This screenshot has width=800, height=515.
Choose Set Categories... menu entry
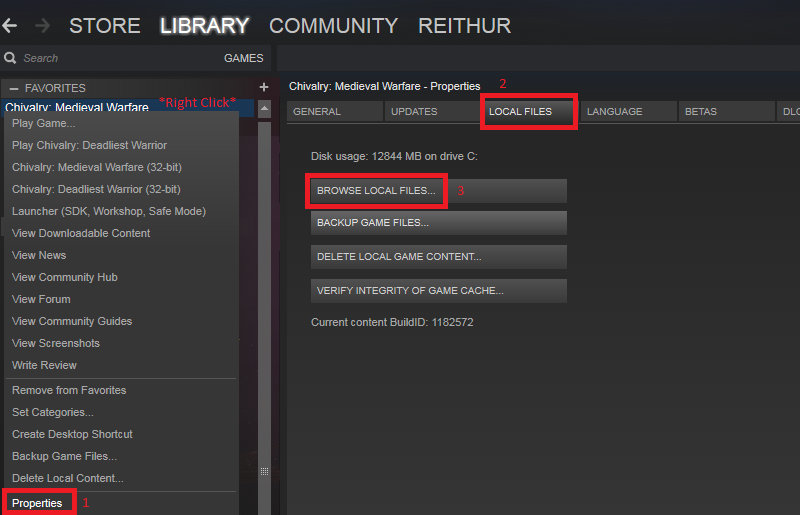[121, 412]
